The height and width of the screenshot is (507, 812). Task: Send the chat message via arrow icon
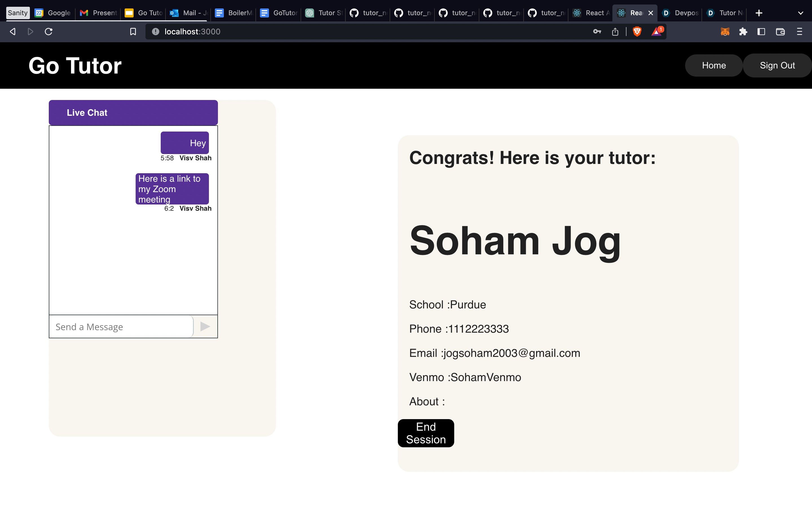pyautogui.click(x=205, y=326)
